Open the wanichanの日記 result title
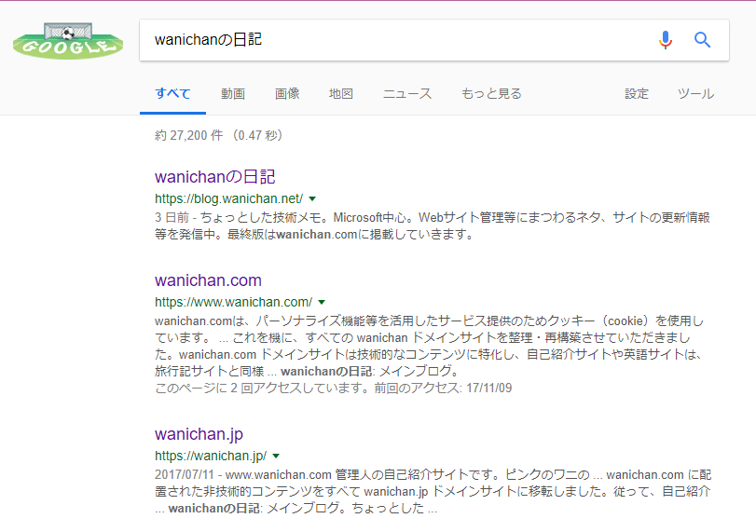756x532 pixels. click(x=214, y=177)
